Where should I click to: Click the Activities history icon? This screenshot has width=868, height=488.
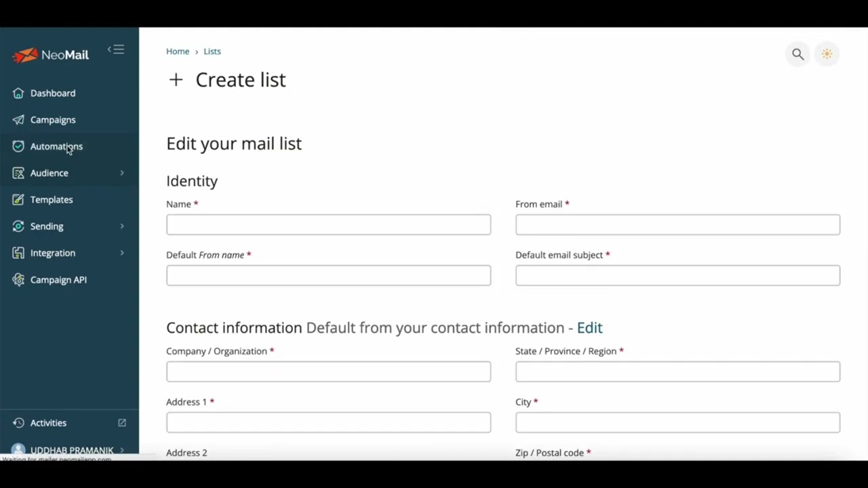[18, 423]
